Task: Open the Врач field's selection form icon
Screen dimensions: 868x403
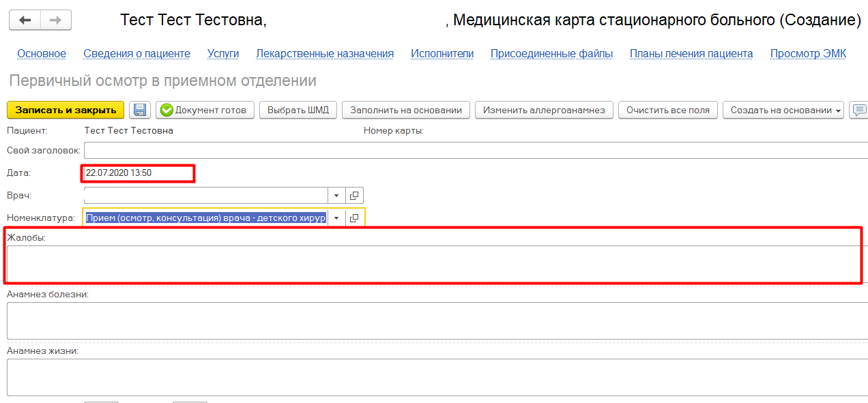Action: click(x=354, y=196)
